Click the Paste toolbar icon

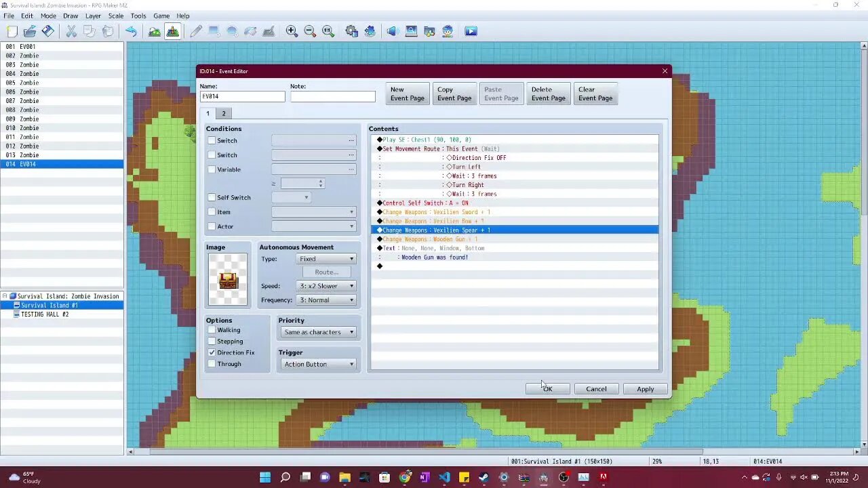107,31
